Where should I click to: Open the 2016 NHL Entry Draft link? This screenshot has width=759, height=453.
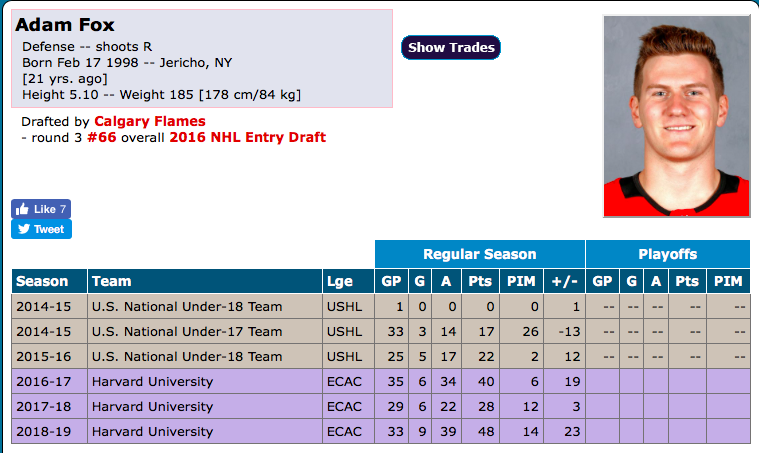point(247,137)
